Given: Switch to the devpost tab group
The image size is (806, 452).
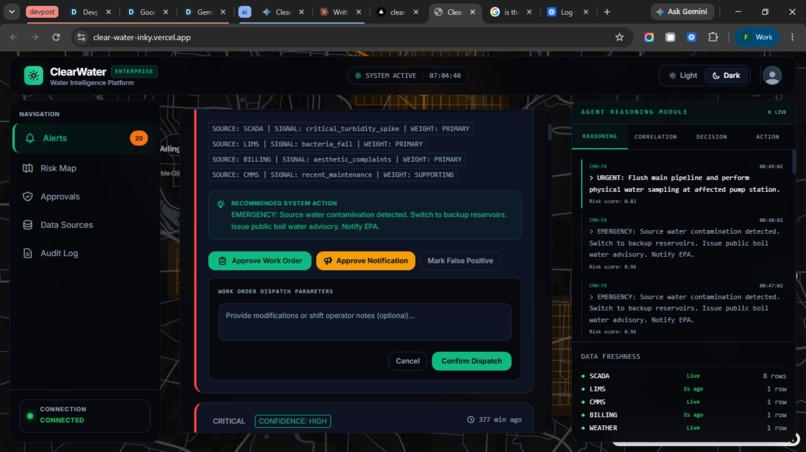Looking at the screenshot, I should point(42,12).
